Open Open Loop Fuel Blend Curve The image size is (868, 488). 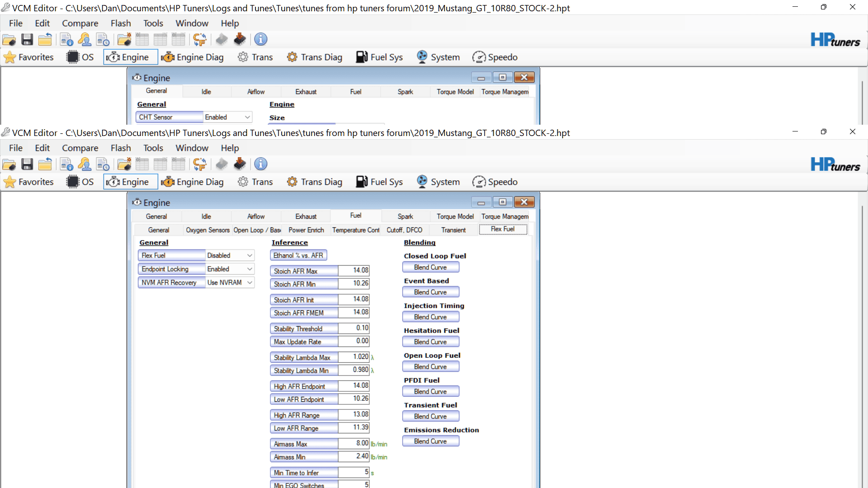click(430, 367)
